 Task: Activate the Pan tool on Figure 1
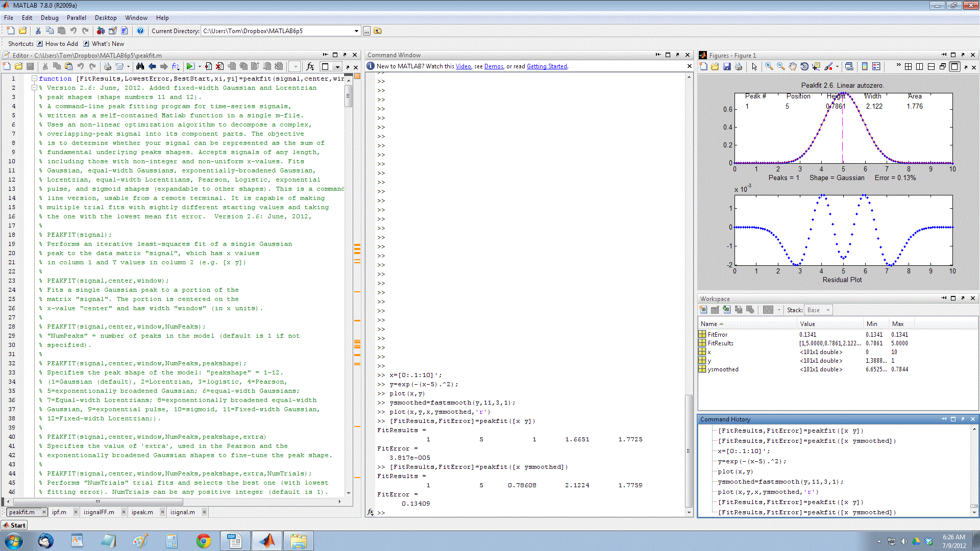793,67
